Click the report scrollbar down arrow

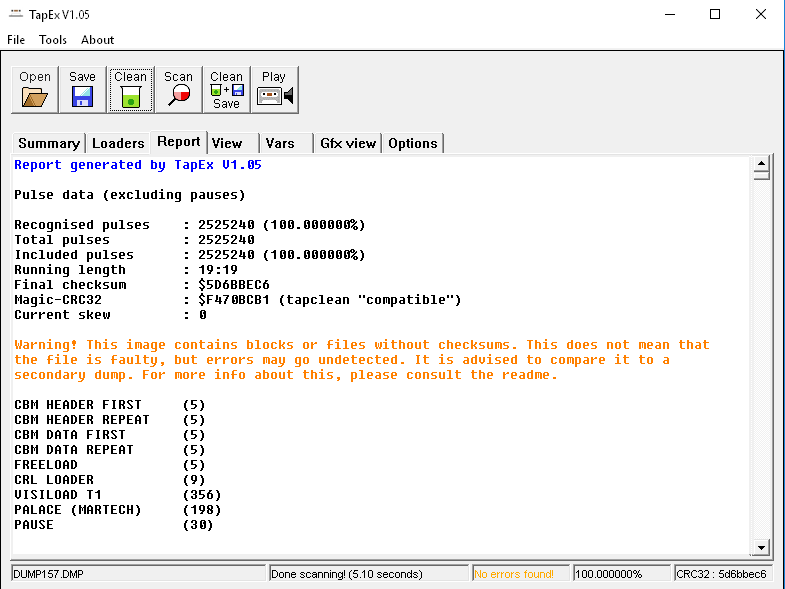761,547
